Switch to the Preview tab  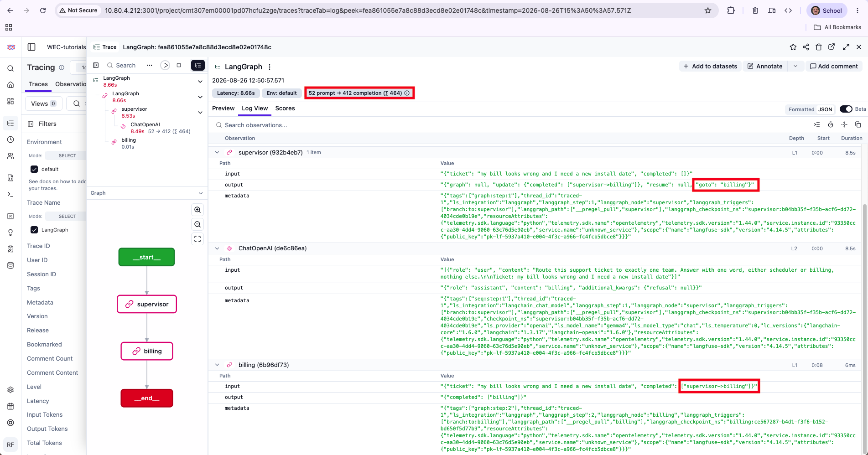coord(223,108)
